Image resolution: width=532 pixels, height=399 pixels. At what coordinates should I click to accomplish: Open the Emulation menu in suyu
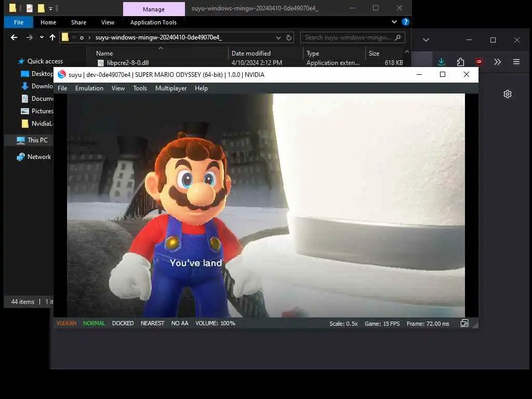pyautogui.click(x=89, y=88)
